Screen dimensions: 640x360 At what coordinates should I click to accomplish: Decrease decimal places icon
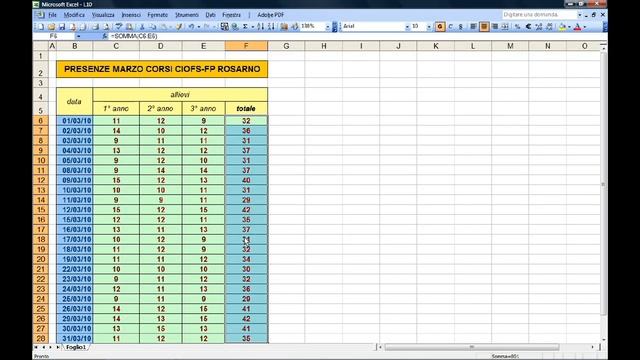pyautogui.click(x=549, y=27)
